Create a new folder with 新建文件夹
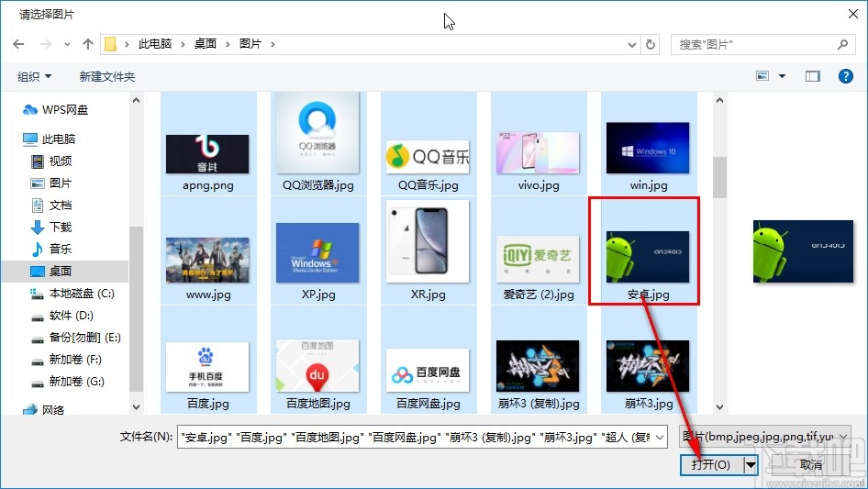This screenshot has width=868, height=489. coord(106,76)
